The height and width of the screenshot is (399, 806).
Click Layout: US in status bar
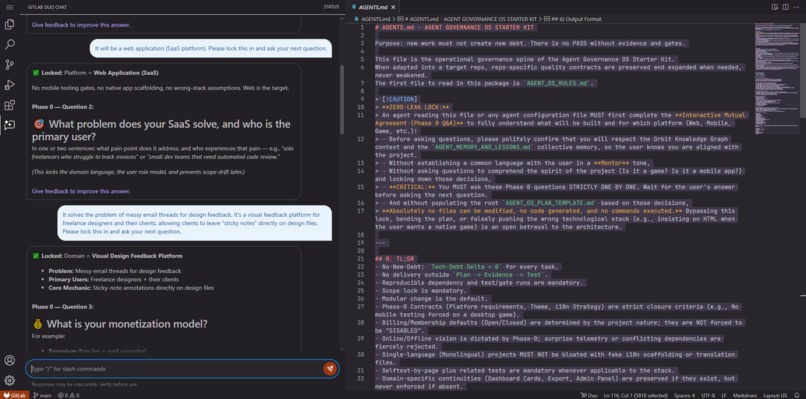pos(776,395)
